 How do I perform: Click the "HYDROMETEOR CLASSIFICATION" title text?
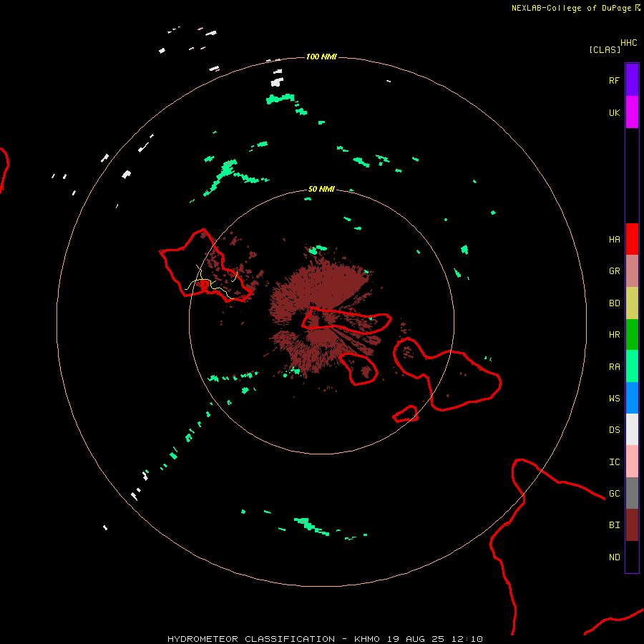251,639
